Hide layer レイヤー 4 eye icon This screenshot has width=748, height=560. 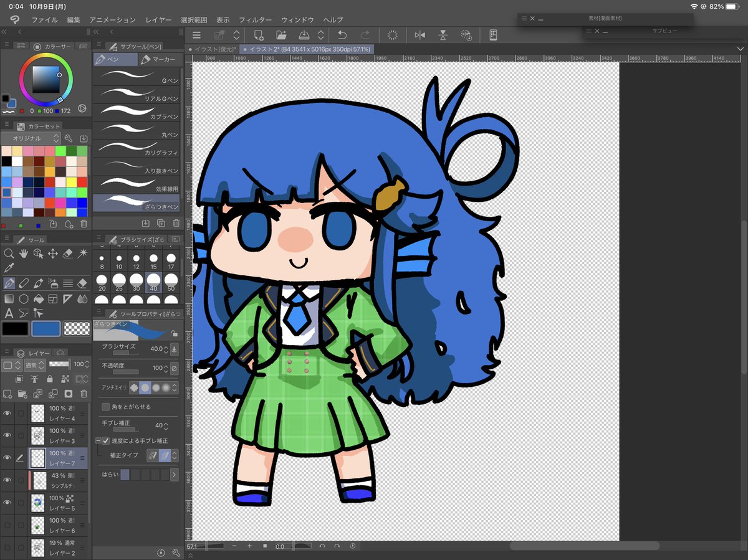[x=7, y=413]
